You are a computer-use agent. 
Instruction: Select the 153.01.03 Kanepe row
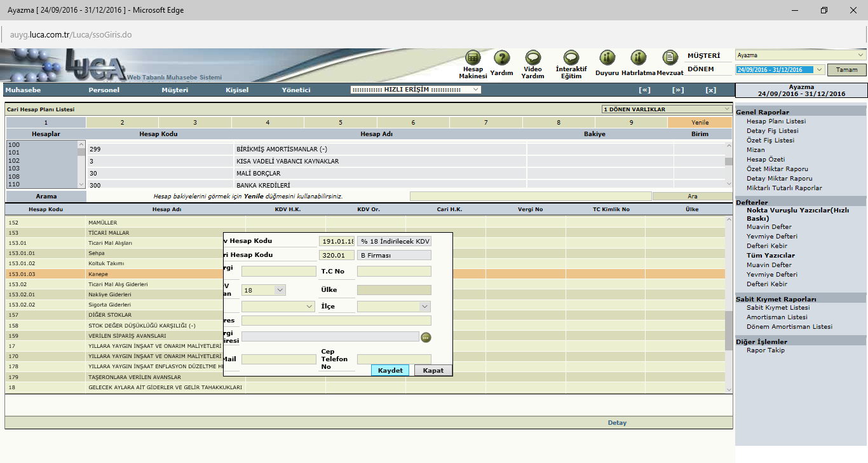(365, 274)
